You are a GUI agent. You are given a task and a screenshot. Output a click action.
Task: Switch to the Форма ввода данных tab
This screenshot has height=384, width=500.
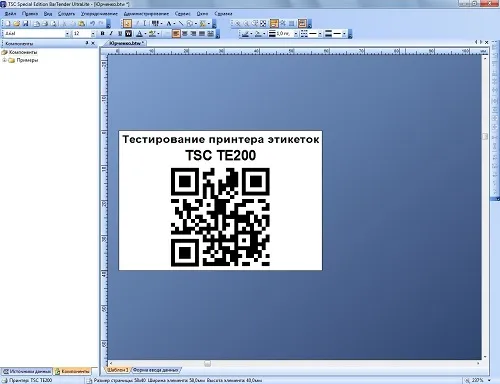tap(156, 370)
